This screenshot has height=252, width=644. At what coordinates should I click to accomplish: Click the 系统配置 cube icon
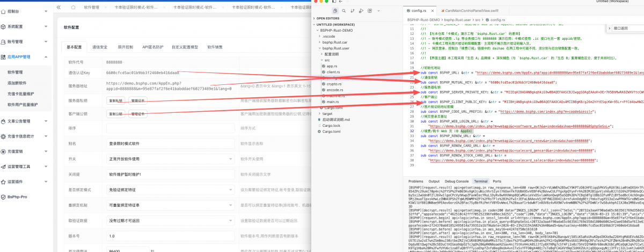pyautogui.click(x=4, y=26)
